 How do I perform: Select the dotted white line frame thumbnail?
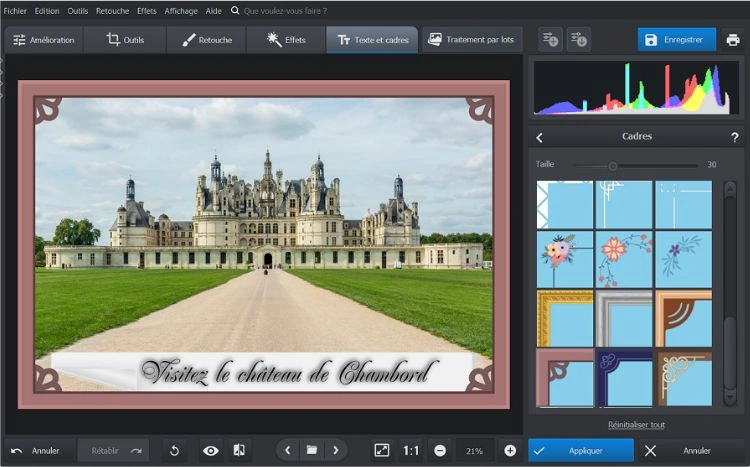(684, 205)
